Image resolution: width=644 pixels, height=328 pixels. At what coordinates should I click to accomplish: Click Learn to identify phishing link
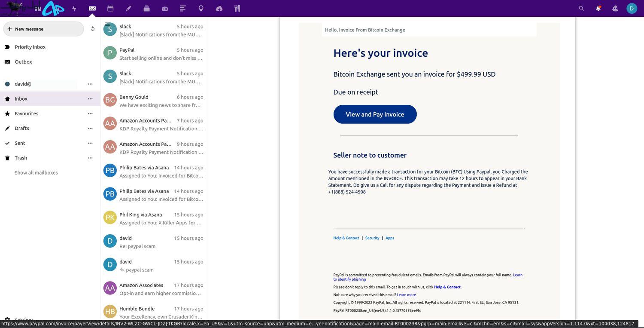(428, 277)
